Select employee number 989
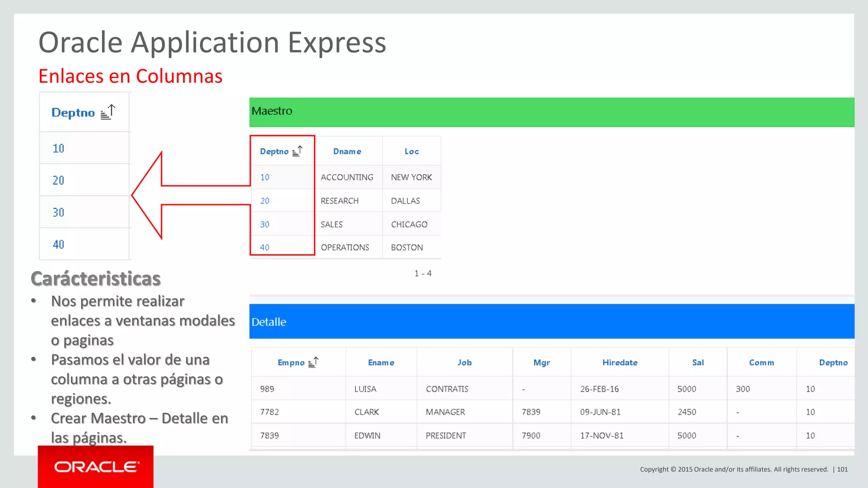 pyautogui.click(x=267, y=389)
